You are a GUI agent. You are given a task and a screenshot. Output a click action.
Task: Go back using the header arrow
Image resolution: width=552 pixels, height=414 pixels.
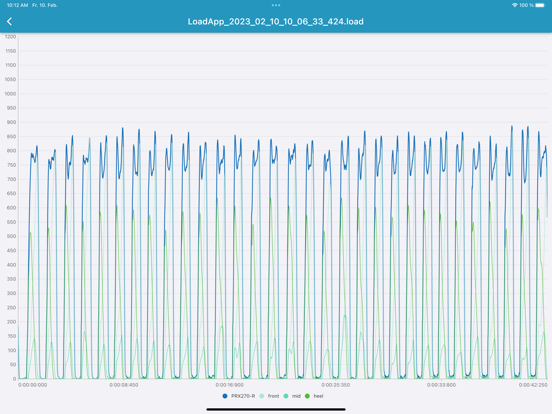point(10,21)
